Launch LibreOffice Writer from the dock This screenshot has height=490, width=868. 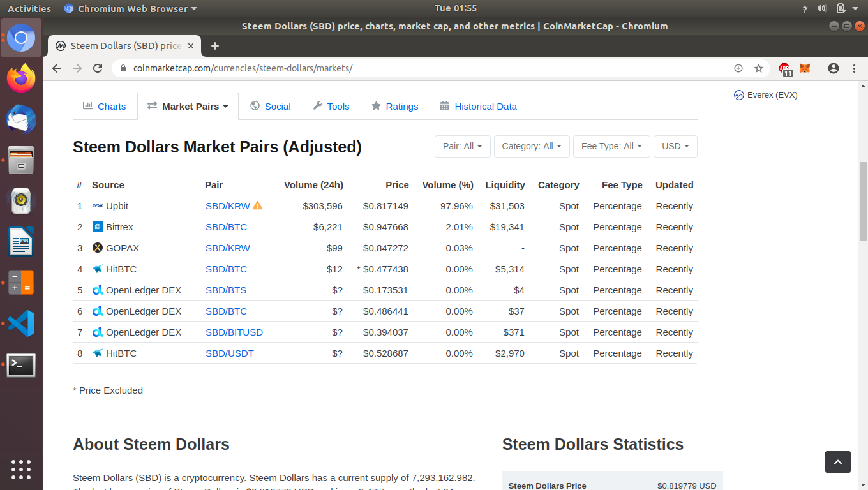(x=21, y=242)
